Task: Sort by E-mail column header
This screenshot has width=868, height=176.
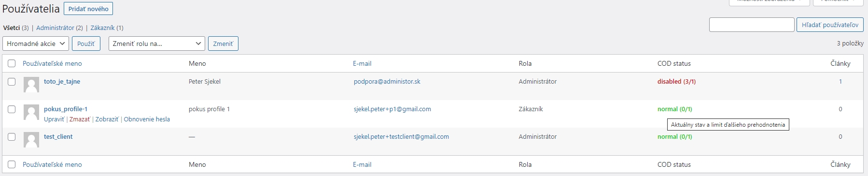Action: pos(362,63)
